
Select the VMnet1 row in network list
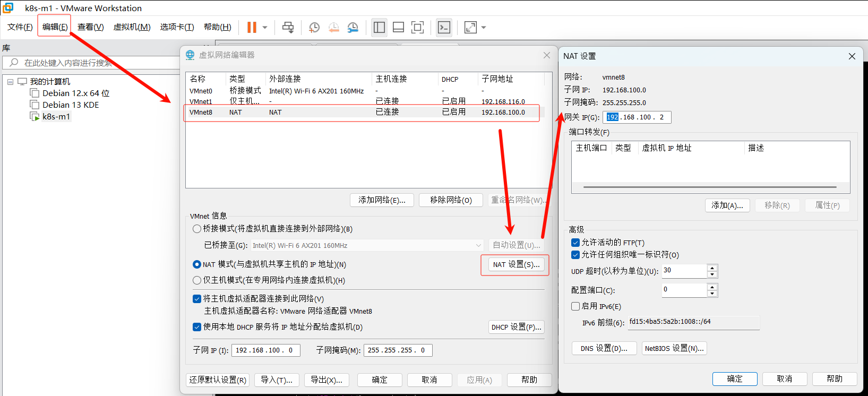pos(364,101)
